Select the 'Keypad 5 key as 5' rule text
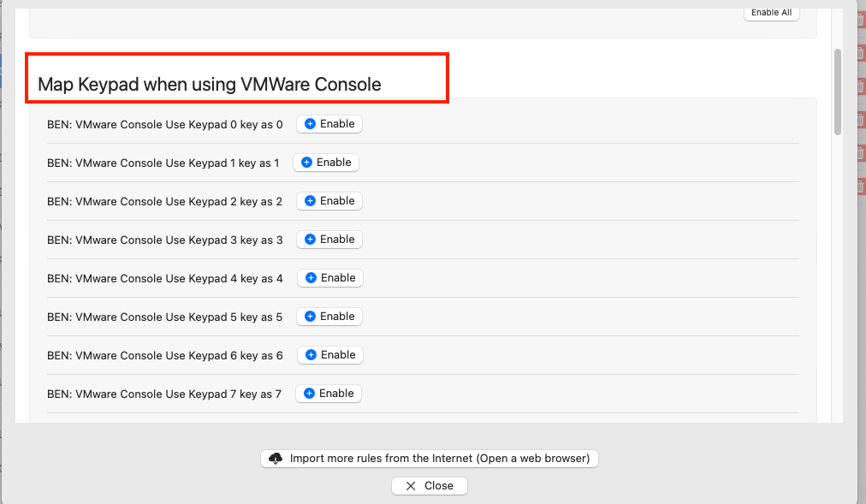 click(x=164, y=317)
